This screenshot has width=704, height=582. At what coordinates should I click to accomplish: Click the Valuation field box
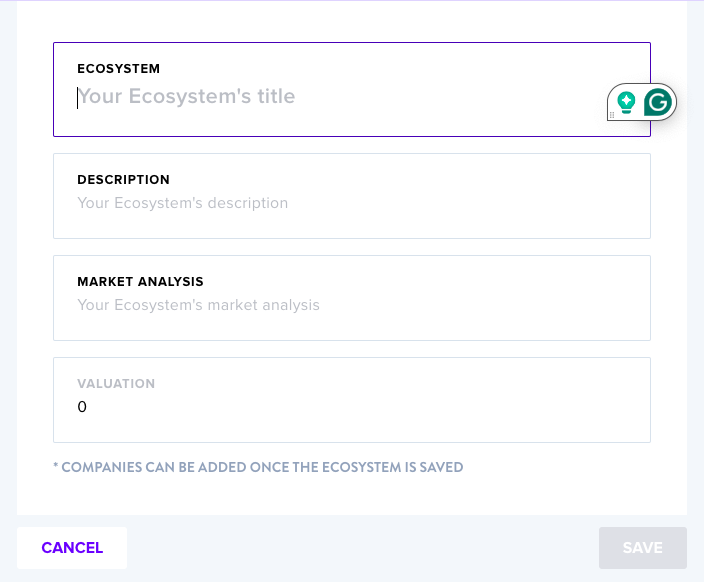352,400
